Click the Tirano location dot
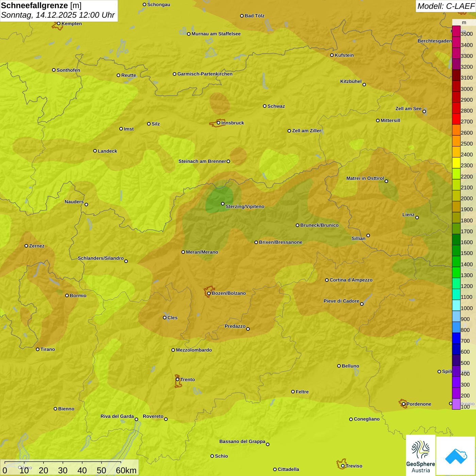This screenshot has height=476, width=476. pyautogui.click(x=38, y=349)
